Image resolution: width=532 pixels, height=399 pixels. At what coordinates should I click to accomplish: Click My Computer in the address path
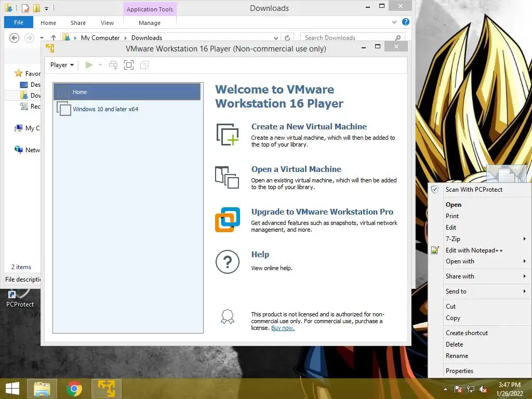(100, 37)
